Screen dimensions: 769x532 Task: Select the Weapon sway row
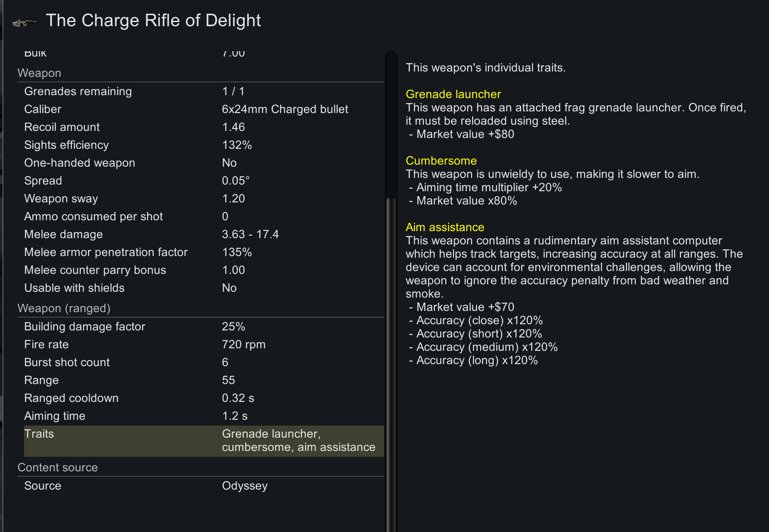[204, 199]
